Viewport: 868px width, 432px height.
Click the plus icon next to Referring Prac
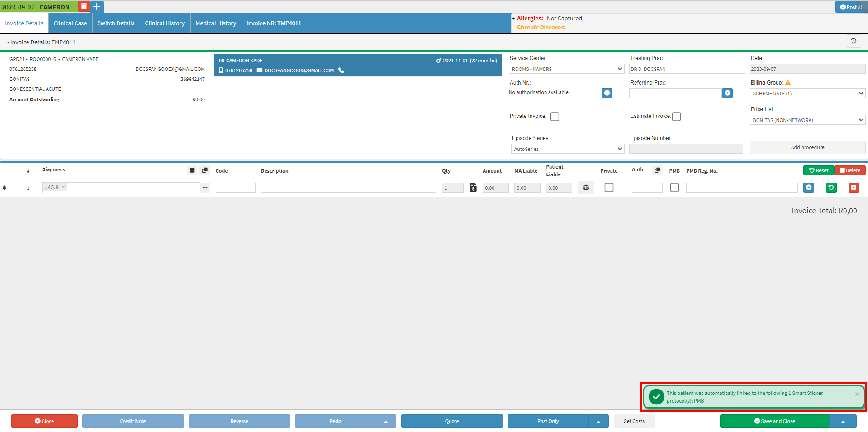coord(727,93)
